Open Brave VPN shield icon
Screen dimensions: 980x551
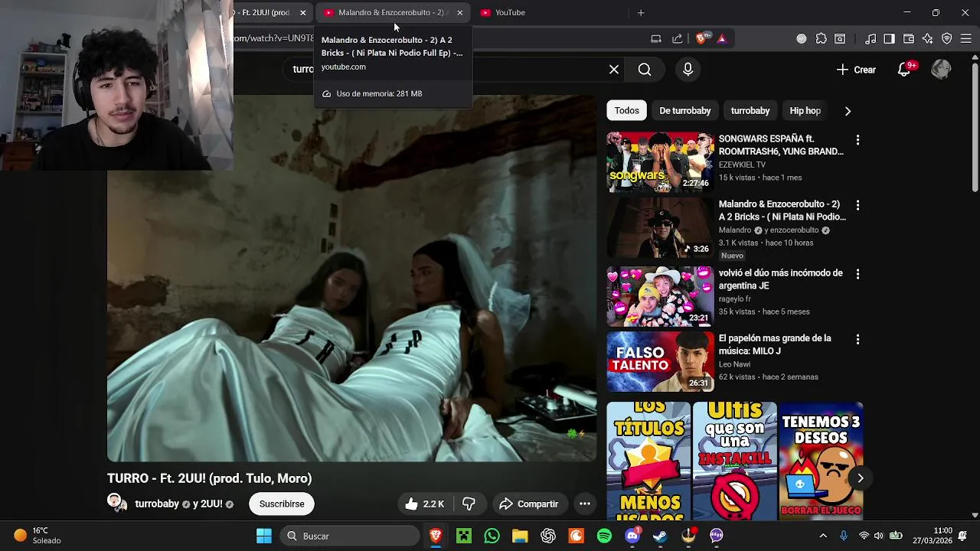947,38
